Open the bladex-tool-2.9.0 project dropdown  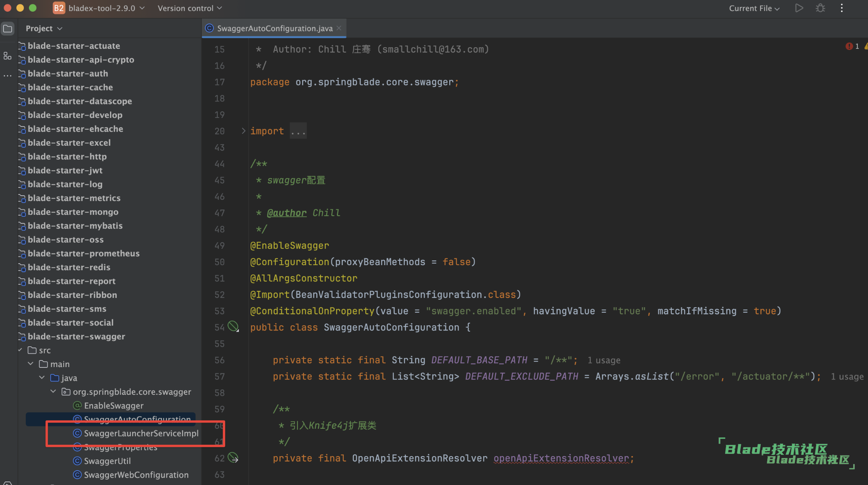click(x=107, y=8)
